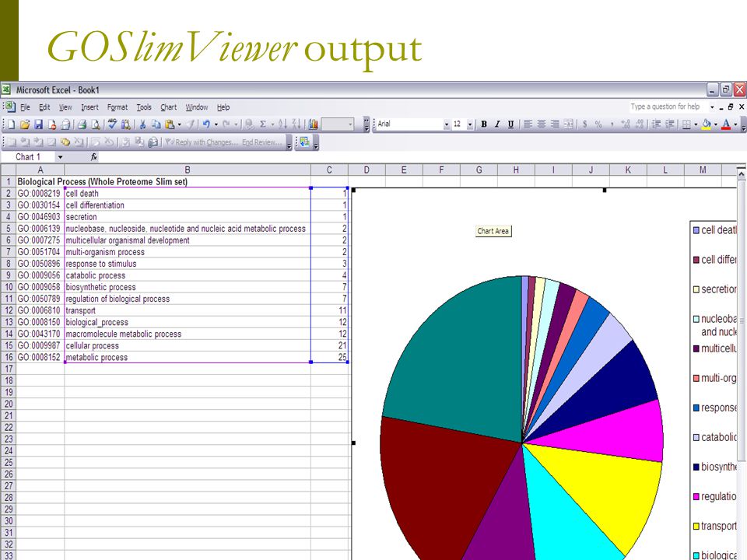
Task: Click the Send to Mail Recipient icon in Reviewing toolbar
Action: click(x=153, y=142)
